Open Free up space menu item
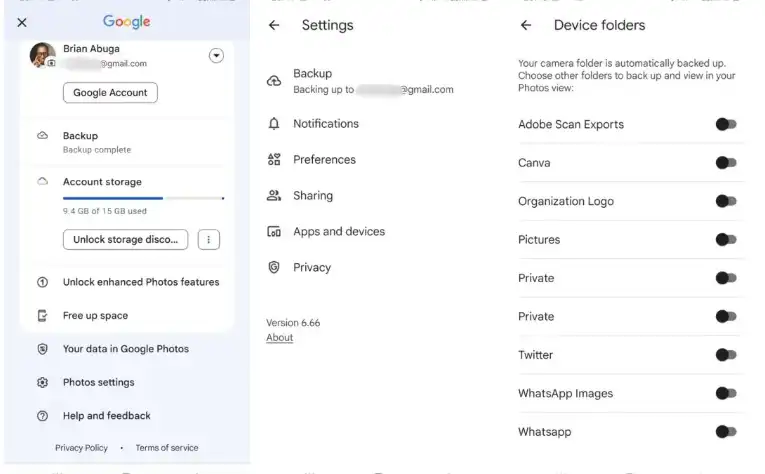 point(95,316)
